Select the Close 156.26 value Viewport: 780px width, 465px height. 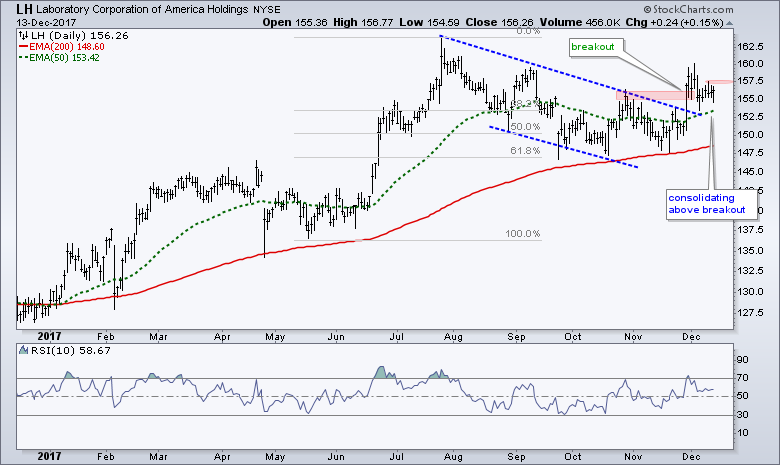499,22
